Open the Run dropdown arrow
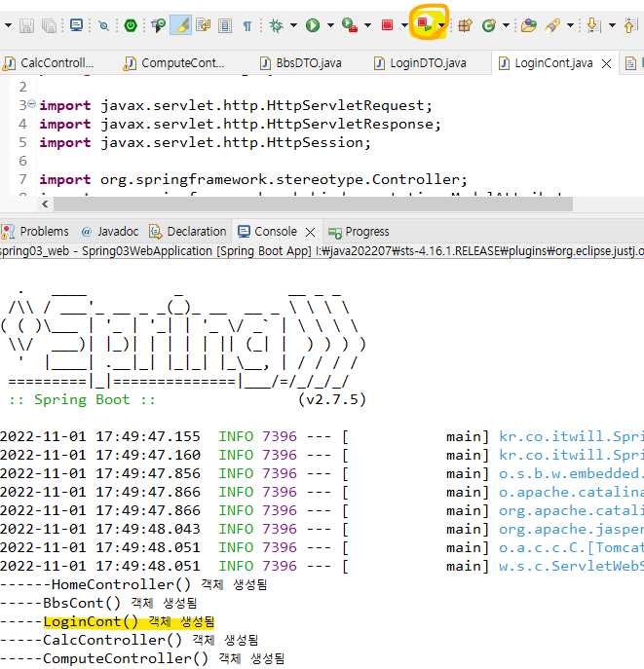 (330, 25)
